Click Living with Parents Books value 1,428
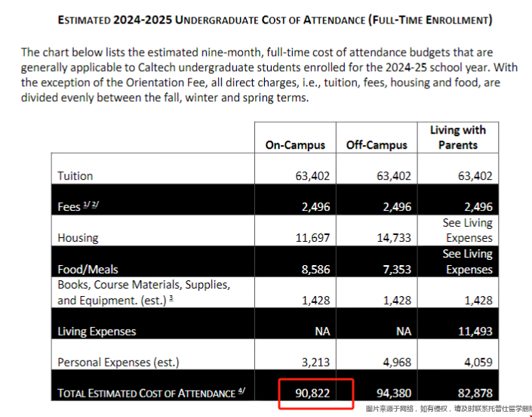This screenshot has height=417, width=532. [478, 300]
